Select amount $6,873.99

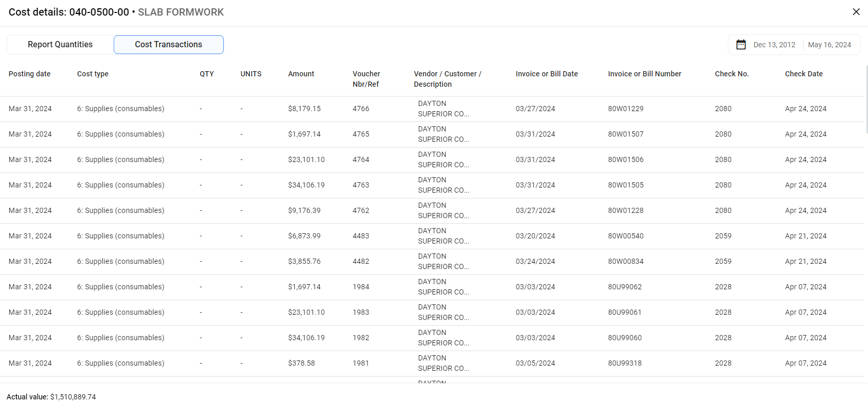click(x=304, y=236)
